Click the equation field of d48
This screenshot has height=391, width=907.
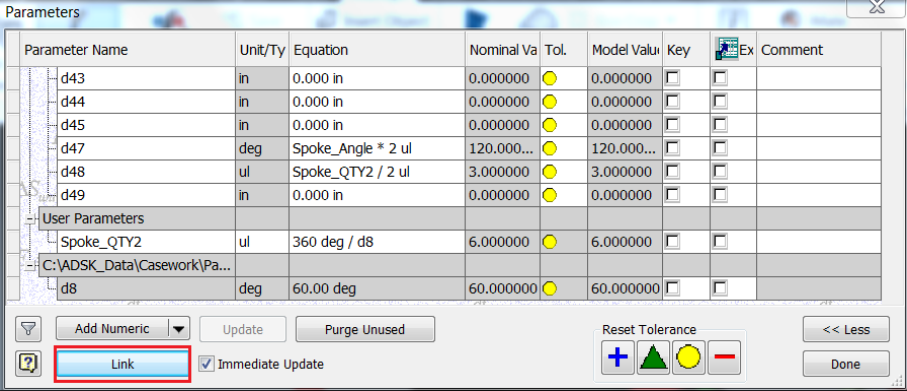point(377,172)
